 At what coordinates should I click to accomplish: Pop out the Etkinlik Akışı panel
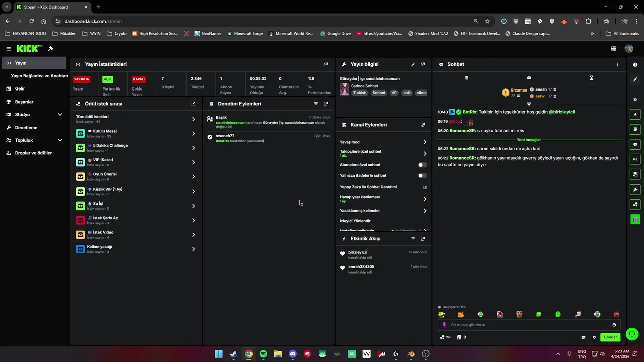(x=423, y=239)
